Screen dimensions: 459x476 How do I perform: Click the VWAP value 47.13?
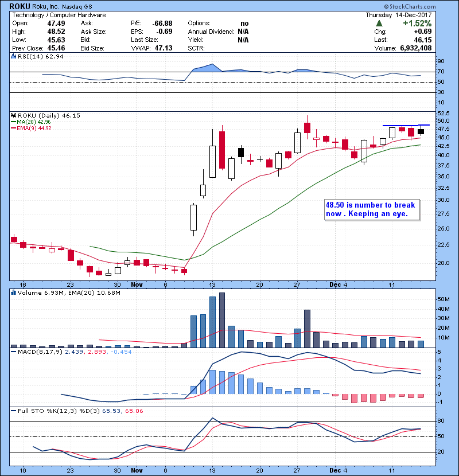pyautogui.click(x=164, y=48)
